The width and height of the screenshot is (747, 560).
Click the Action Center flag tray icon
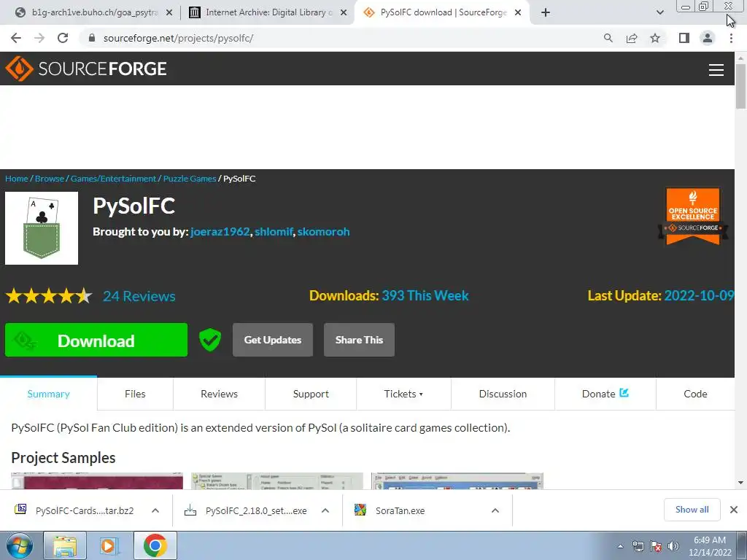click(x=656, y=546)
